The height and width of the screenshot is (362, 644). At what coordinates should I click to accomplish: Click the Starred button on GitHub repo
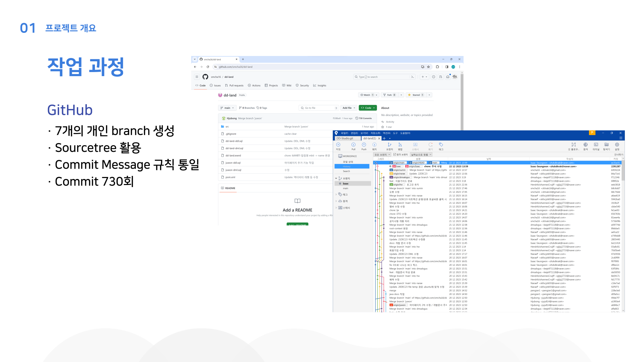pos(416,95)
